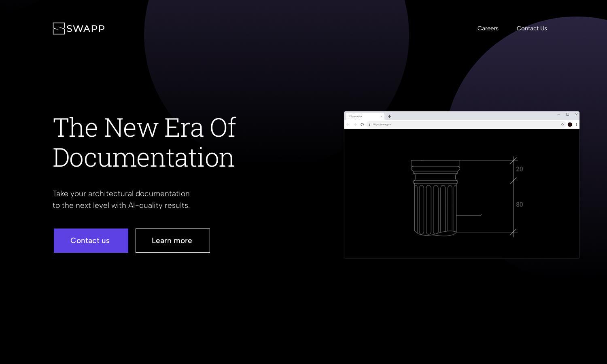Click the browser mockup column illustration

(435, 198)
